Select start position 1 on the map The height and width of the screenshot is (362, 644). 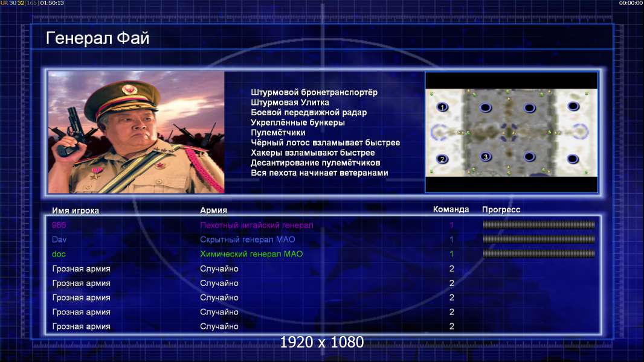tap(442, 107)
